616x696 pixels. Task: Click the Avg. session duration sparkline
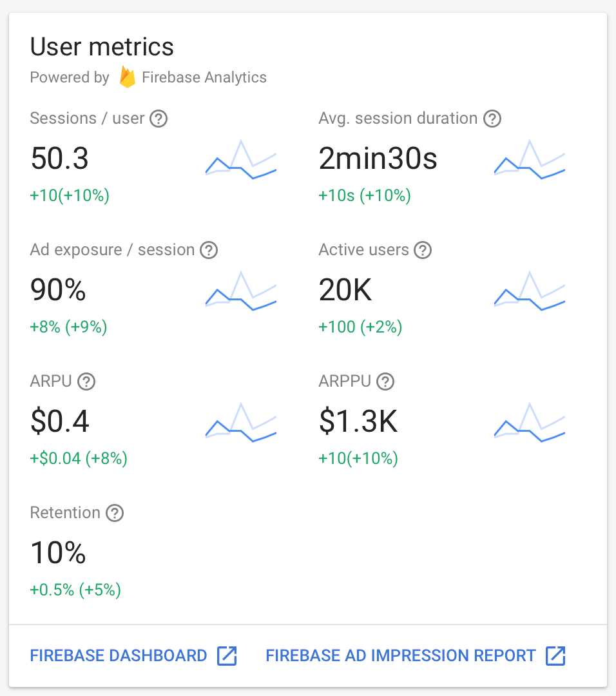pyautogui.click(x=530, y=159)
